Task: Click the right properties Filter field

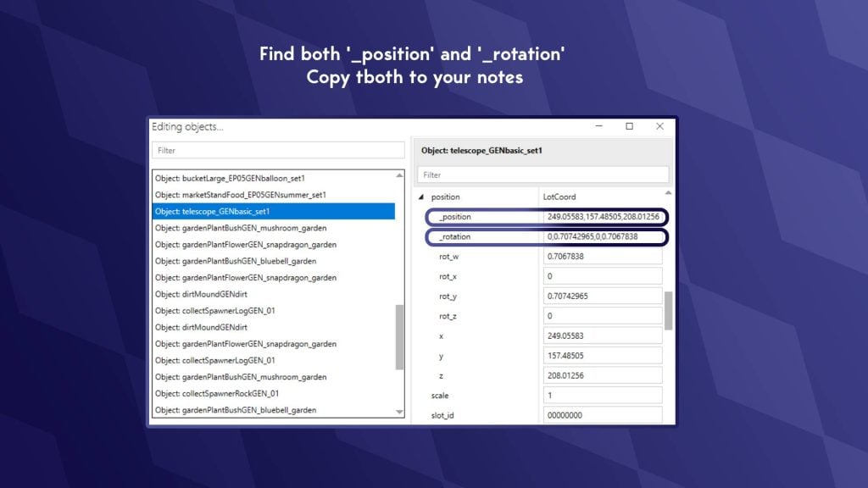Action: coord(542,175)
